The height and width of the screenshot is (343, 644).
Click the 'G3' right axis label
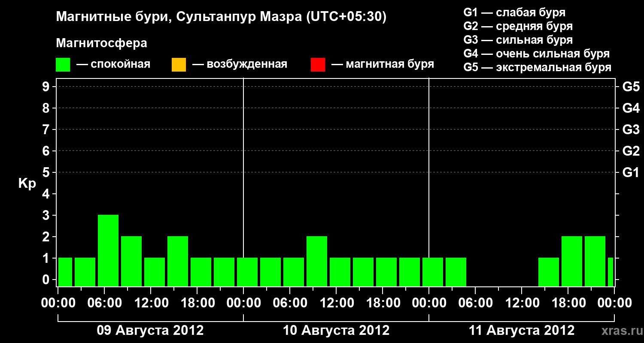click(x=631, y=129)
